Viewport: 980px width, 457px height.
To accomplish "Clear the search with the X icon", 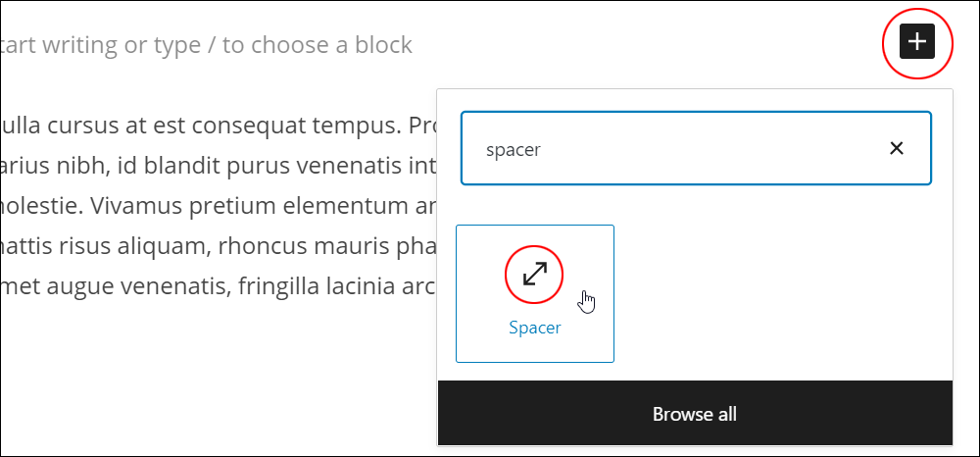I will [897, 148].
